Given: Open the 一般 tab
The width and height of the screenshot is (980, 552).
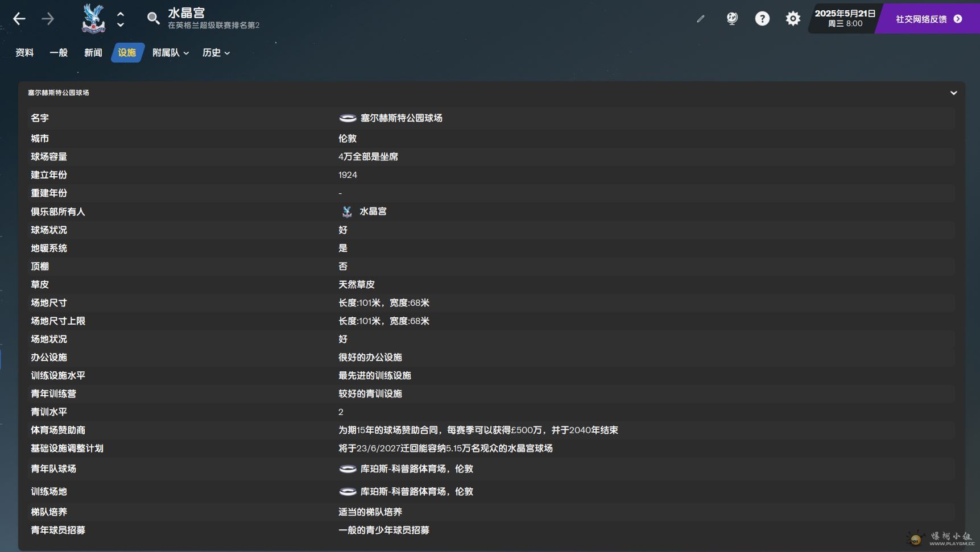Looking at the screenshot, I should (x=59, y=52).
